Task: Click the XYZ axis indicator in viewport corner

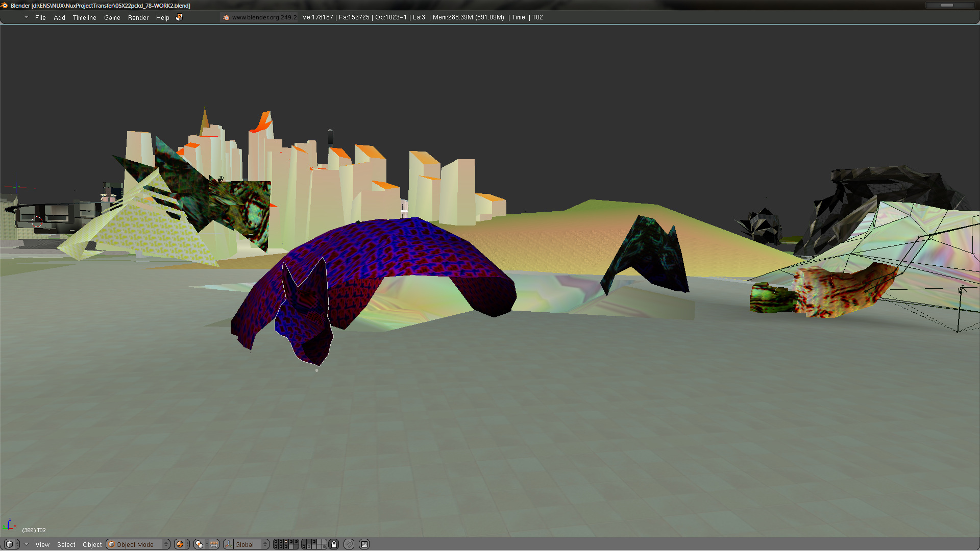Action: pos(10,524)
